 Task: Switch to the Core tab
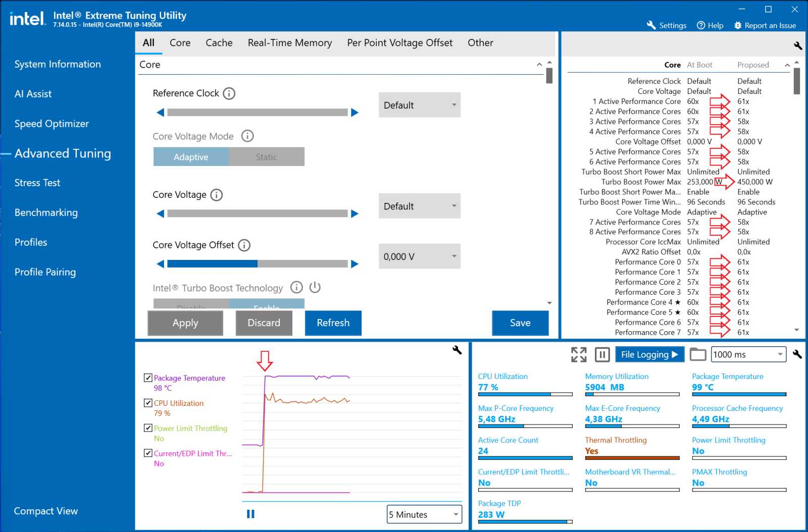coord(180,43)
